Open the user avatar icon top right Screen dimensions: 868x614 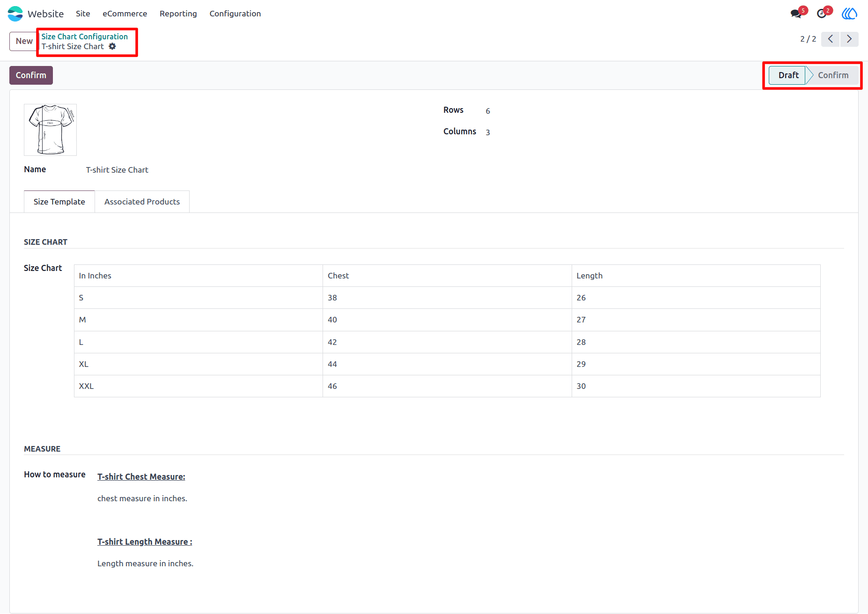point(849,14)
